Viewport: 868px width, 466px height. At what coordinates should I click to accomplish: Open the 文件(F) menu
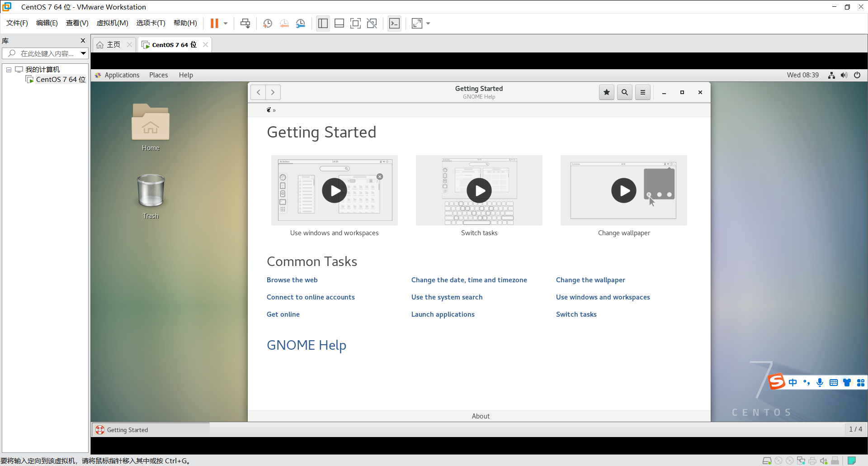coord(17,23)
